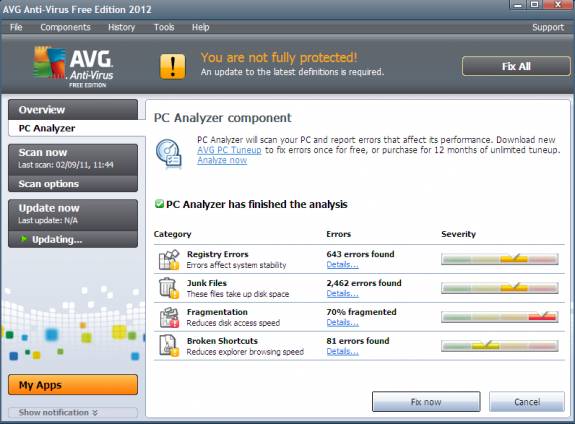The width and height of the screenshot is (575, 424).
Task: Click the Broken Shortcuts severity bar
Action: click(x=500, y=346)
